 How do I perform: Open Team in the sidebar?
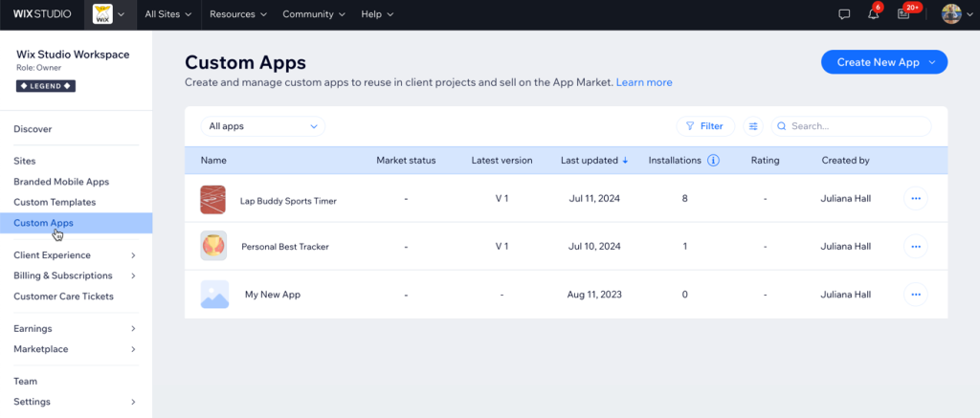point(25,381)
